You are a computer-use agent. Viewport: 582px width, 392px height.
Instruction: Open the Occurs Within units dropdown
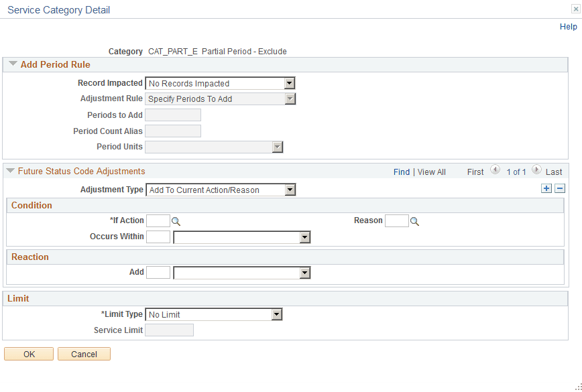305,237
